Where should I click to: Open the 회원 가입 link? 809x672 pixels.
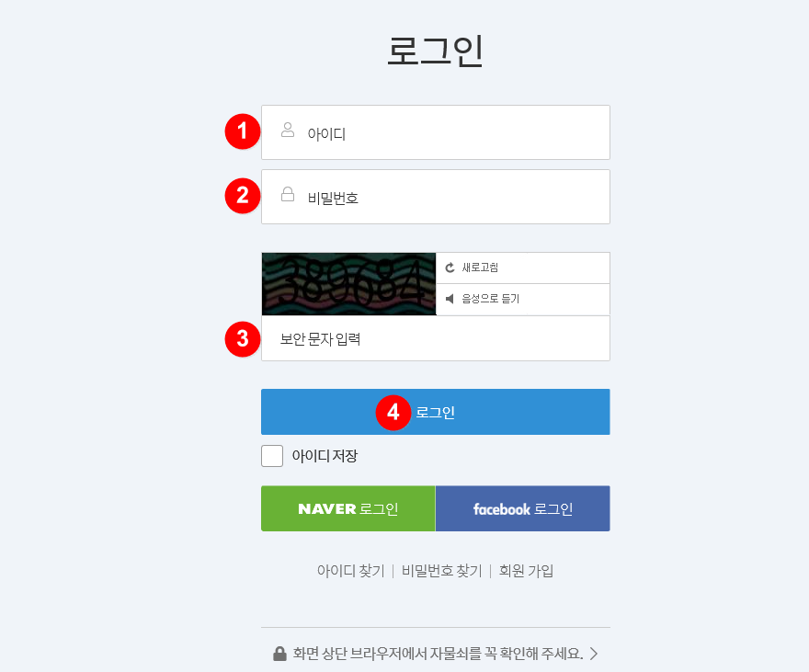[526, 571]
